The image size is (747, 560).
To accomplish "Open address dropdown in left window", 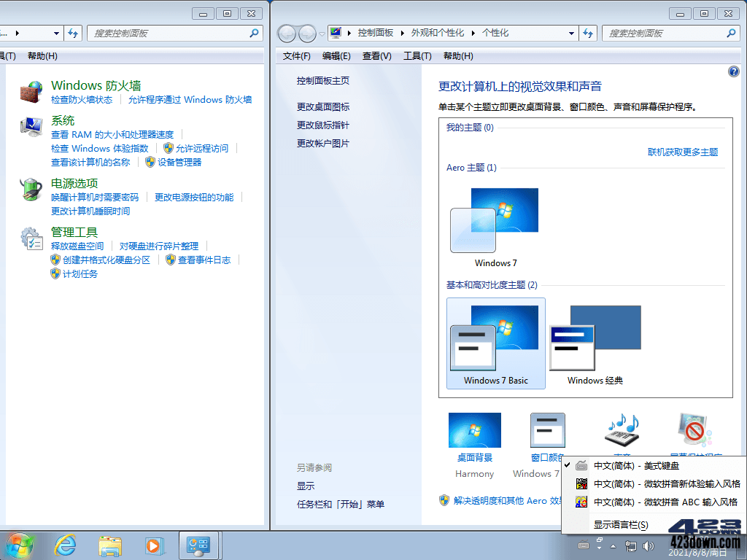I will pyautogui.click(x=56, y=34).
